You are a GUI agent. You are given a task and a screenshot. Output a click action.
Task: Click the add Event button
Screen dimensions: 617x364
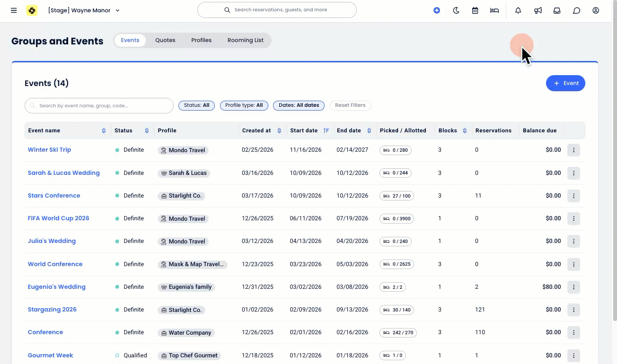(x=565, y=83)
